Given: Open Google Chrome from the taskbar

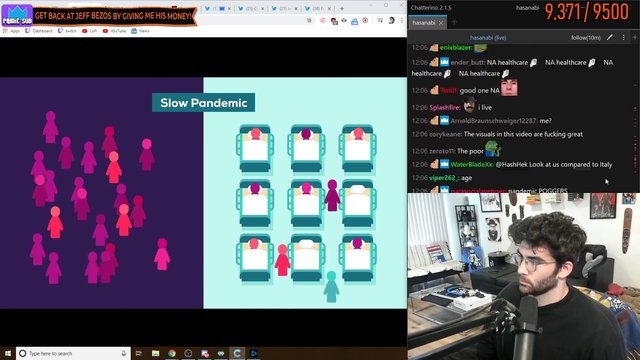Looking at the screenshot, I should click(172, 353).
